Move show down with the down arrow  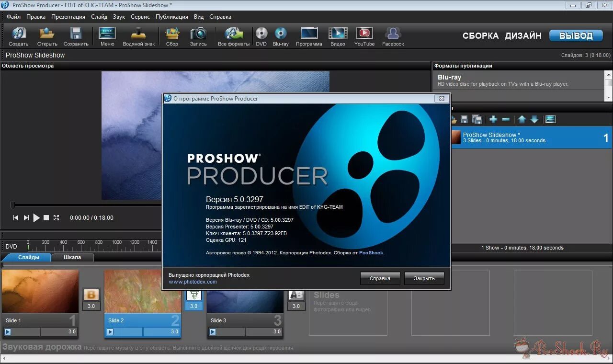click(534, 119)
